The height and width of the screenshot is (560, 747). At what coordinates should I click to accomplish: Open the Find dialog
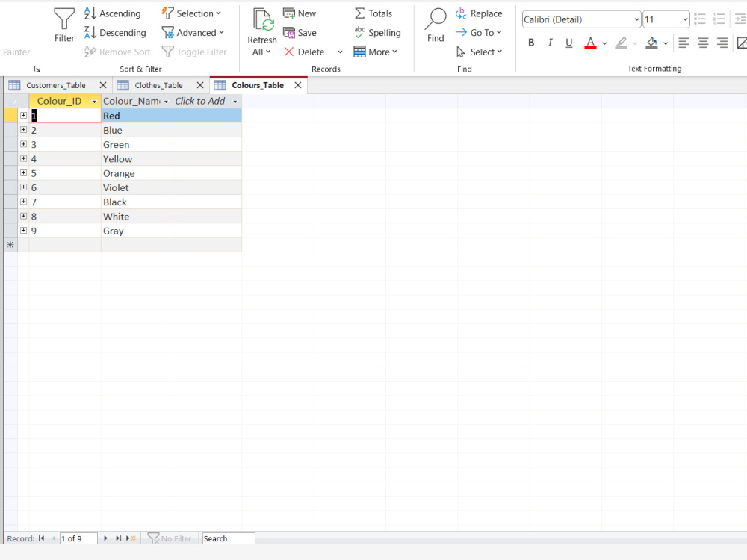pos(436,25)
